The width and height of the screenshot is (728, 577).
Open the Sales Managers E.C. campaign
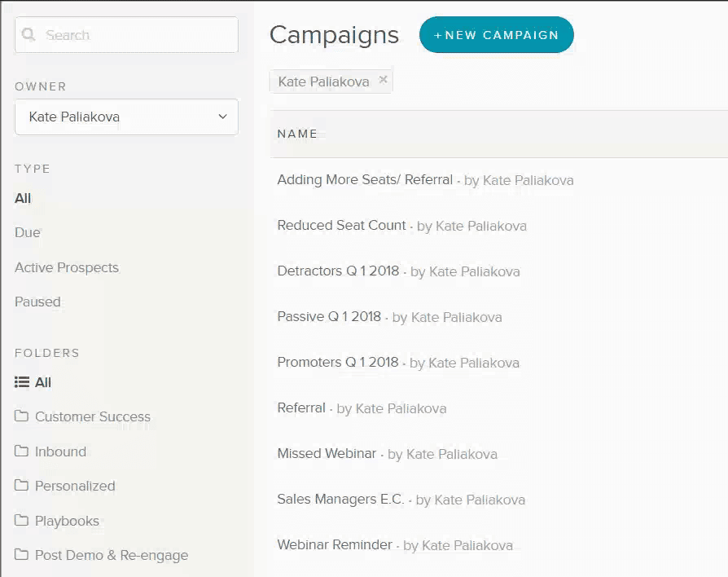tap(340, 499)
